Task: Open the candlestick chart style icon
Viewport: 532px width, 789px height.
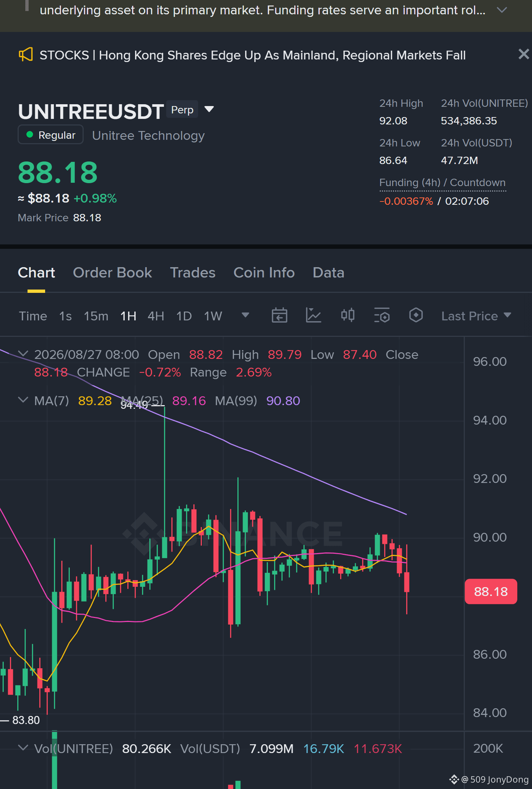Action: pyautogui.click(x=347, y=315)
